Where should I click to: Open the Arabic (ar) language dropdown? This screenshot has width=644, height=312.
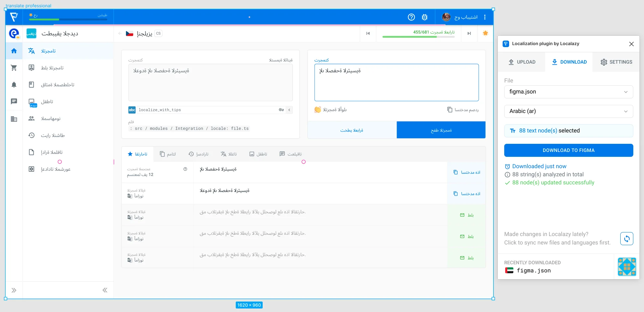(x=568, y=111)
